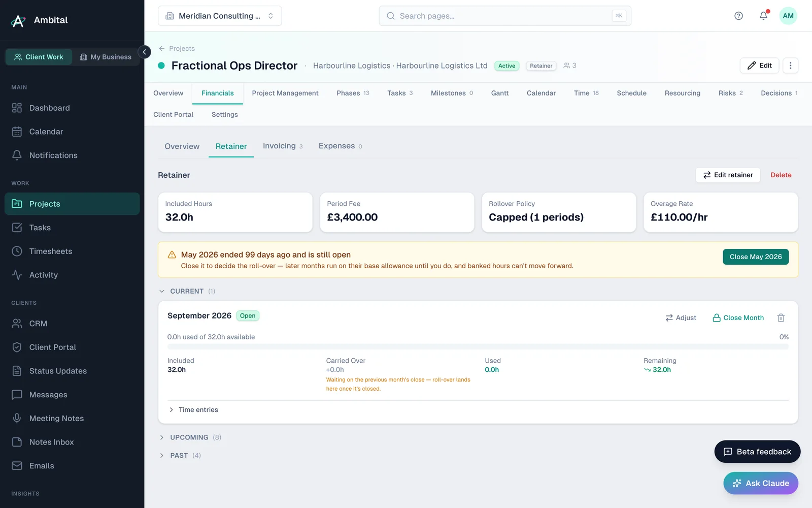Open the Project Management tab
The image size is (812, 508).
(x=285, y=93)
